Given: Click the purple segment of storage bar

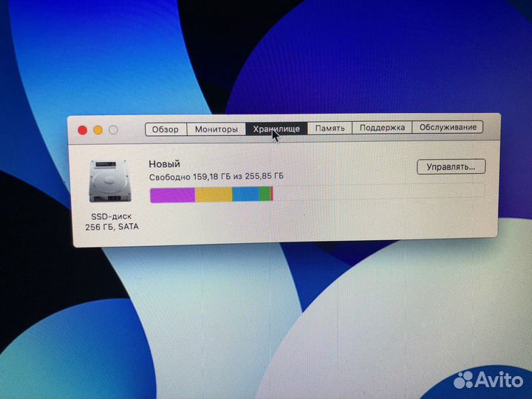Looking at the screenshot, I should click(172, 195).
